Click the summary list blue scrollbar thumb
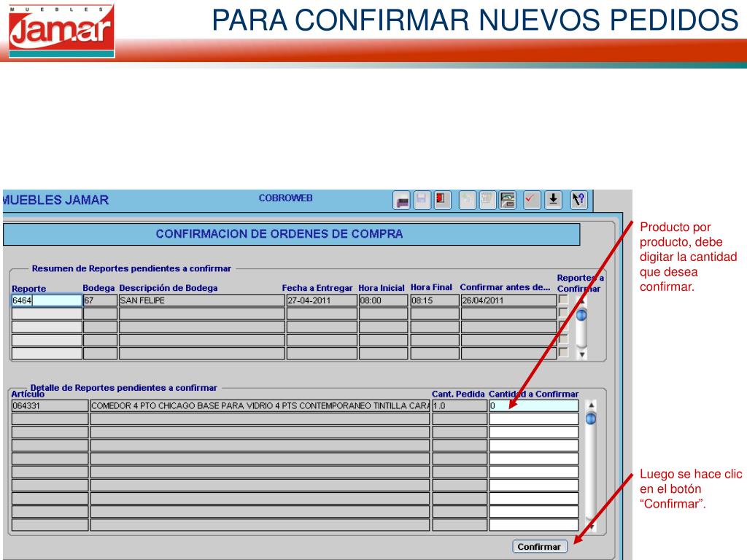Viewport: 747px width, 560px height. (x=581, y=315)
